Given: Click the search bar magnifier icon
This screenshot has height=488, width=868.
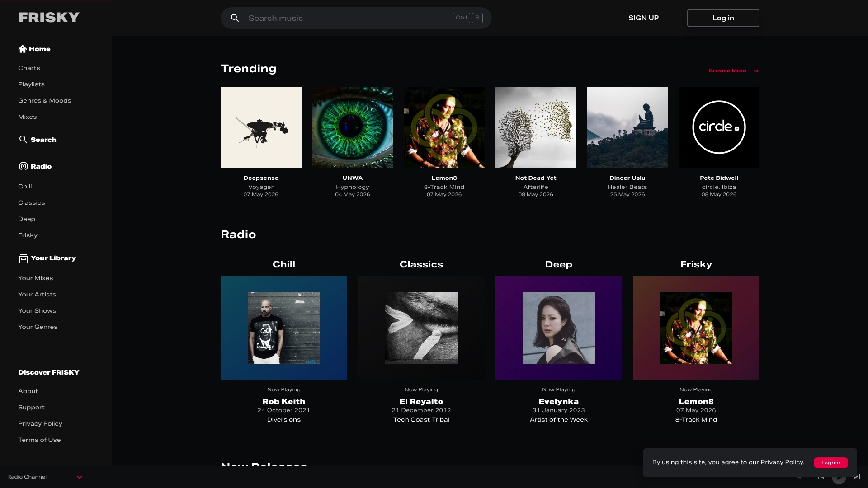Looking at the screenshot, I should [235, 18].
